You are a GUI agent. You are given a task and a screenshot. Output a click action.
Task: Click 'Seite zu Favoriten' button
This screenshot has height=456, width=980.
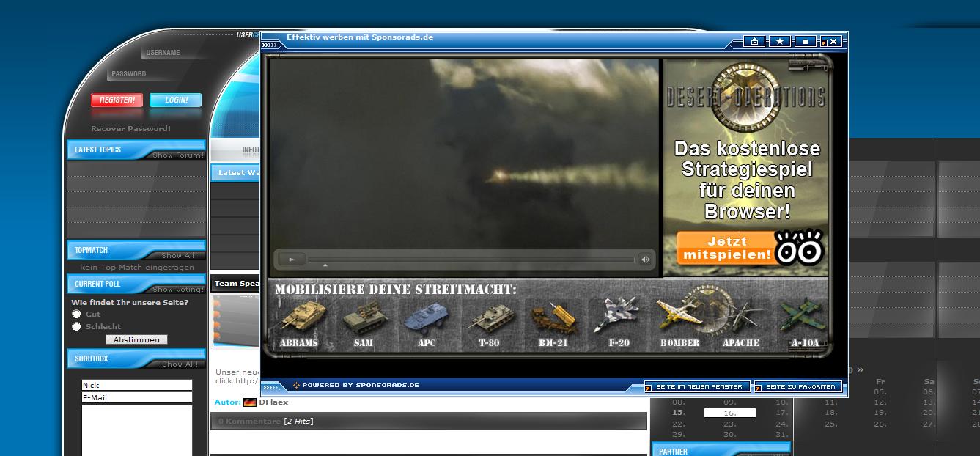[797, 386]
